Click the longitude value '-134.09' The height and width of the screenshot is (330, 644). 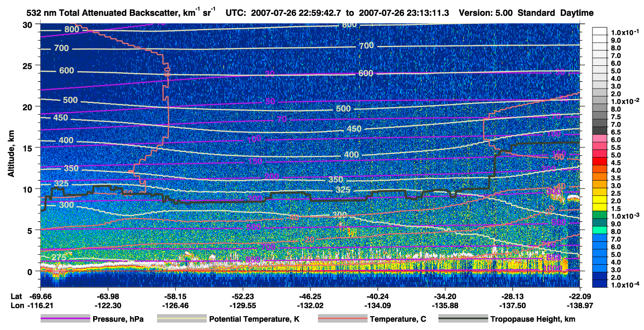[x=377, y=306]
